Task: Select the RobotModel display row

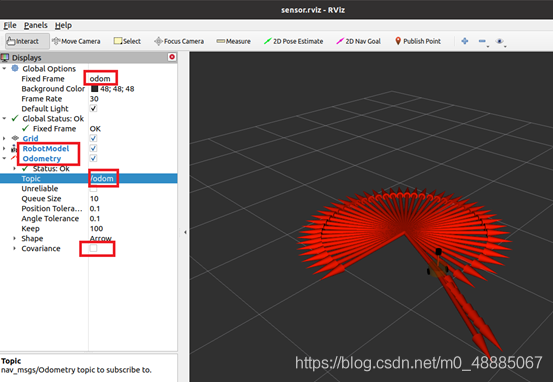Action: click(x=46, y=148)
